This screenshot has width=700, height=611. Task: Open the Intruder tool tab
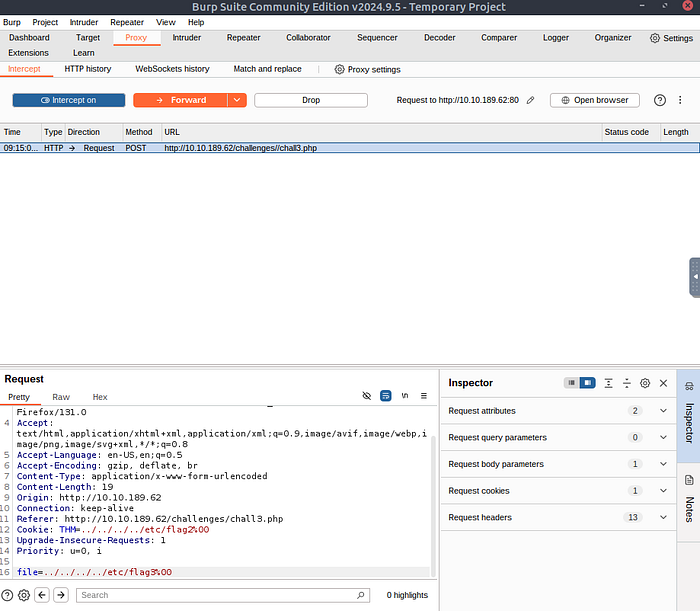187,38
